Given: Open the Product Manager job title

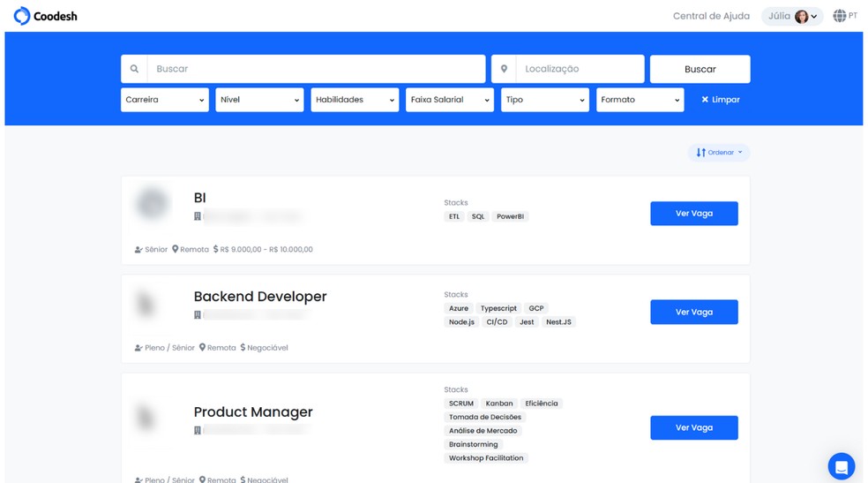Looking at the screenshot, I should tap(253, 412).
